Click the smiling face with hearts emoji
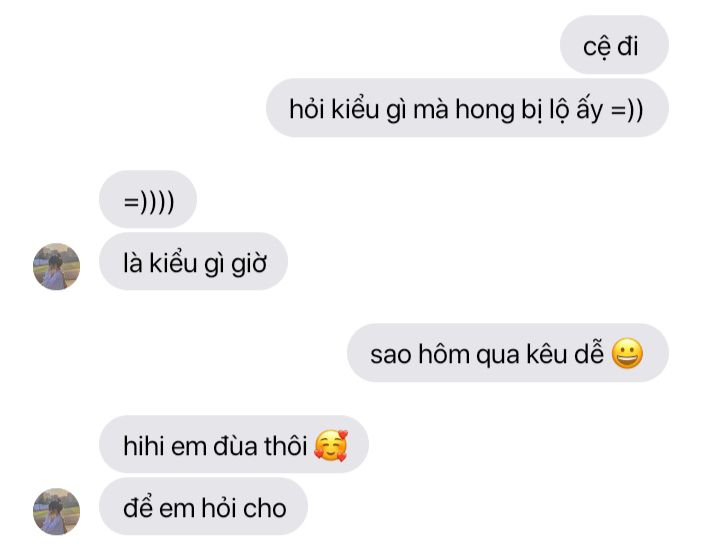720x544 pixels. 331,445
